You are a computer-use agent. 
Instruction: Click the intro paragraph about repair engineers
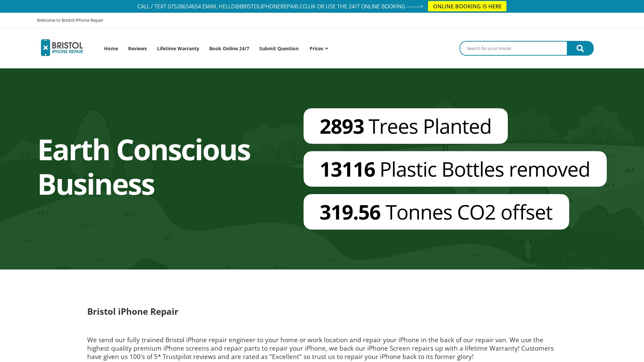coord(320,348)
